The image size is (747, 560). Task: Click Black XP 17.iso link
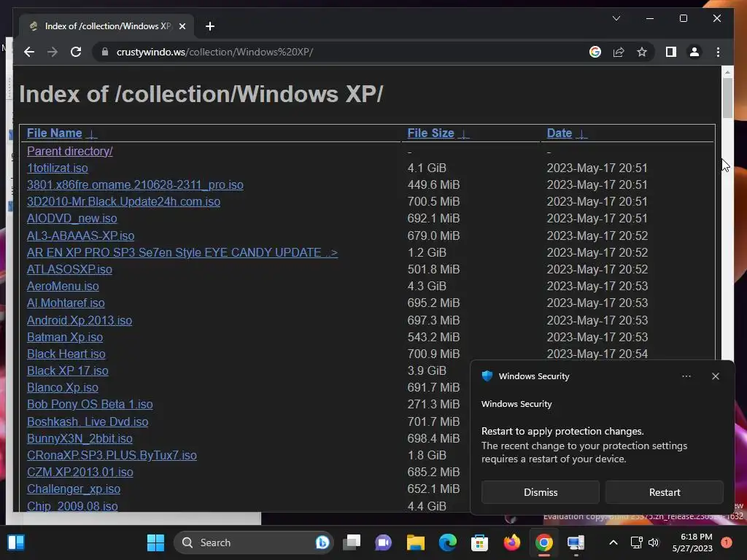click(x=68, y=370)
